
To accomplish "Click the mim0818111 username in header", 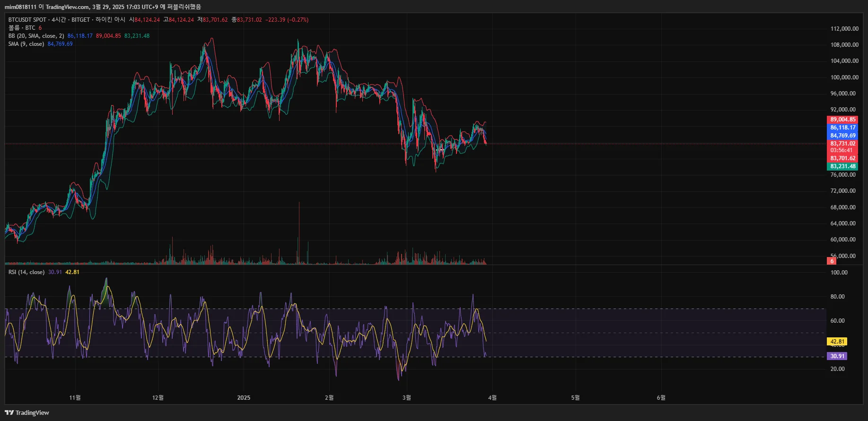I will click(x=20, y=7).
